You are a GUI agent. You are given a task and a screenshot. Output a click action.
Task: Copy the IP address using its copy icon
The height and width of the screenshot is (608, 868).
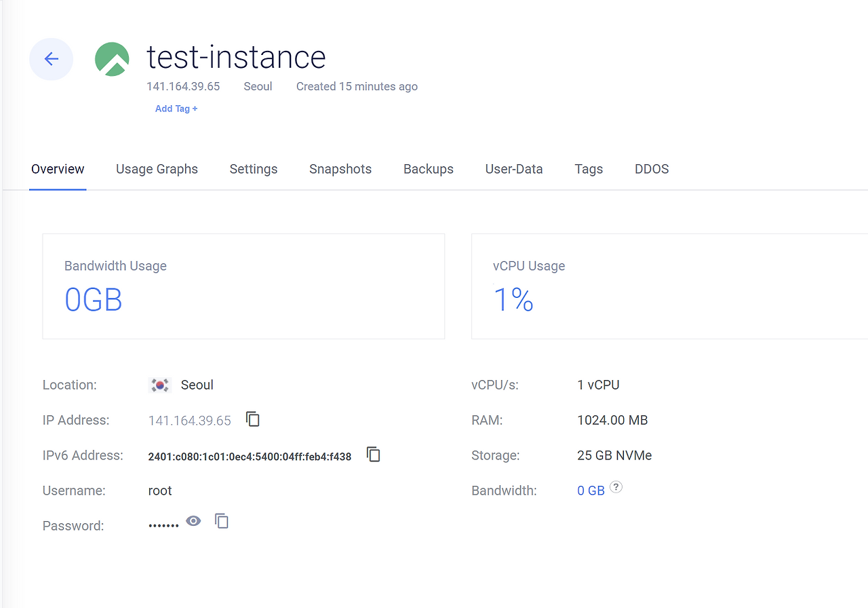(253, 419)
